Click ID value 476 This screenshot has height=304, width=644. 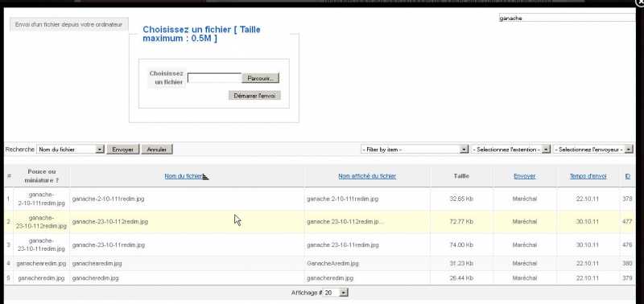(x=627, y=245)
